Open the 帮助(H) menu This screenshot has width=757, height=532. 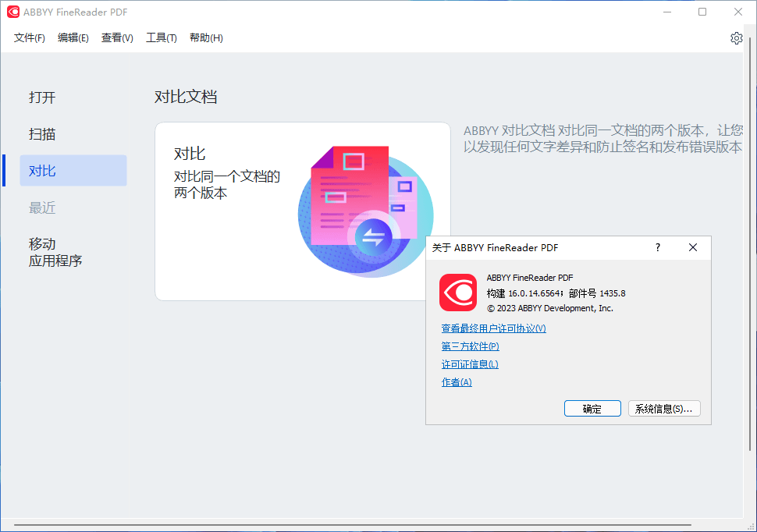pos(206,38)
